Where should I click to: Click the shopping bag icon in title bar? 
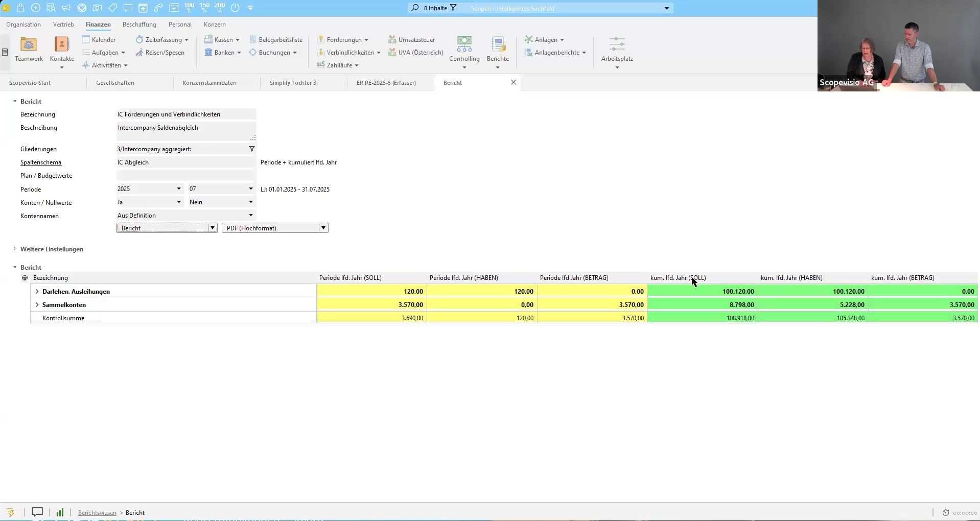click(x=20, y=8)
